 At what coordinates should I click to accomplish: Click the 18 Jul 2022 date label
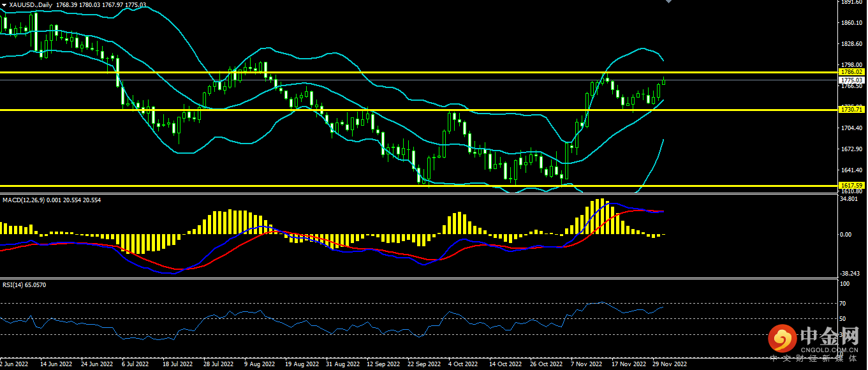pyautogui.click(x=177, y=364)
